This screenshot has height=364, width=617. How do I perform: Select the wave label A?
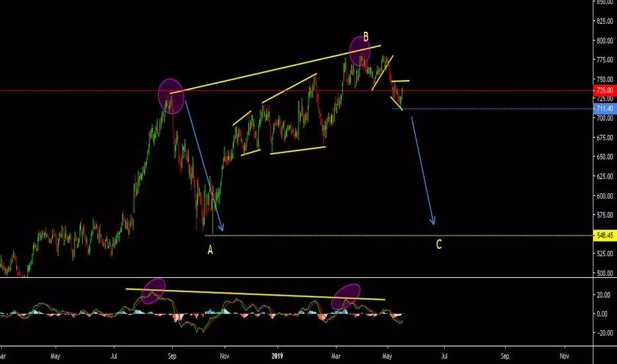[210, 250]
